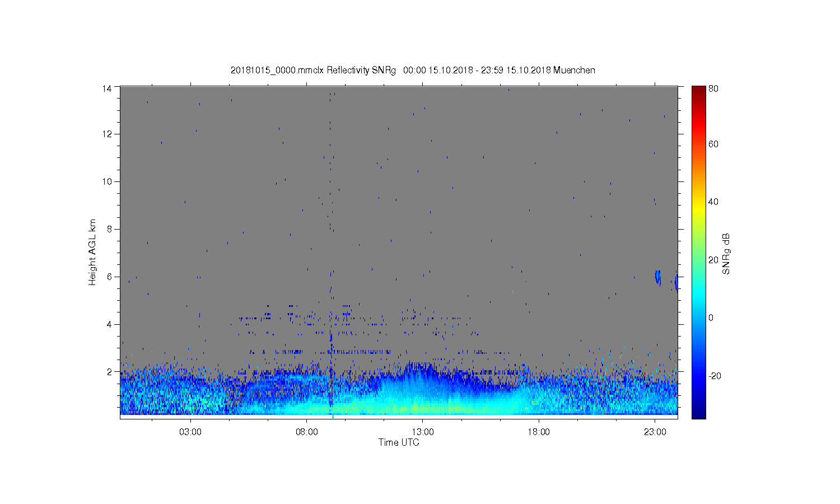Click the 18:00 time tick label
The image size is (840, 504).
[x=539, y=432]
